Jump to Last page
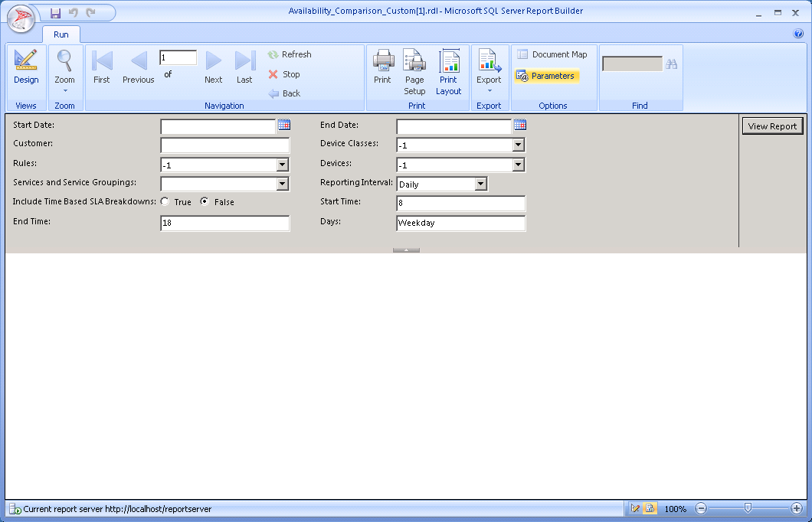This screenshot has height=522, width=812. tap(244, 67)
